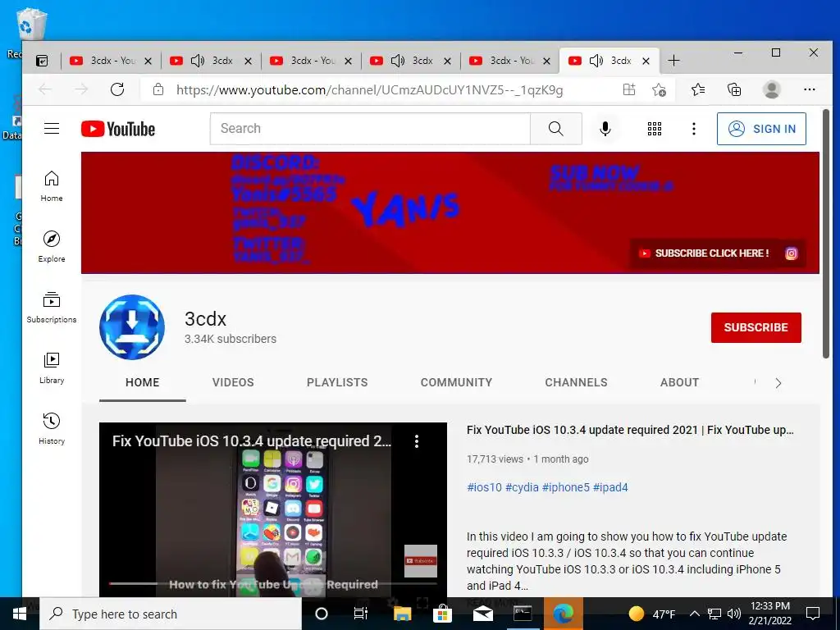Click the search magnifier button
This screenshot has height=630, width=840.
point(555,129)
